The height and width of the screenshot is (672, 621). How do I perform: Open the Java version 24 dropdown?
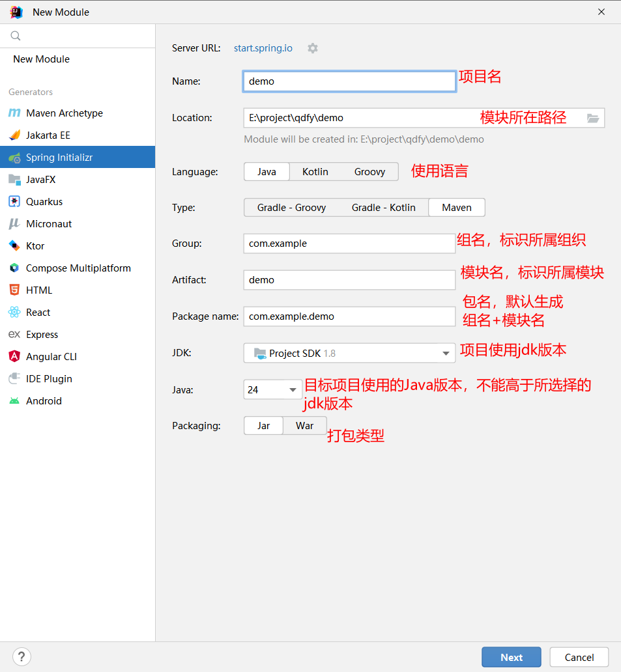click(x=273, y=389)
